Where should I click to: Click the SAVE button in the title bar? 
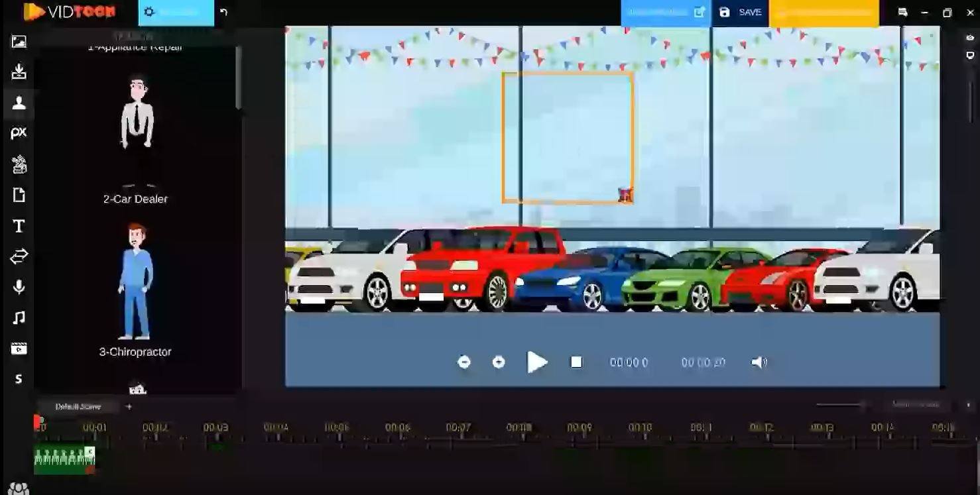741,11
